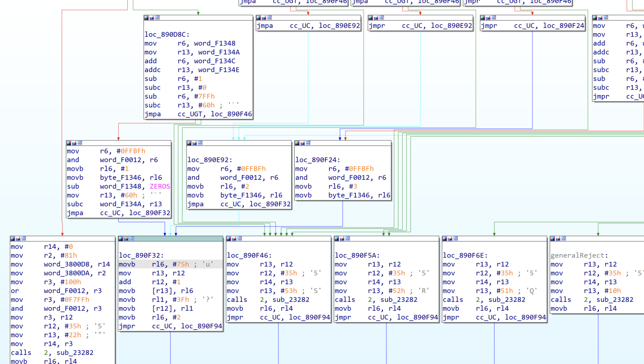This screenshot has height=364, width=644.
Task: Click the pencil icon on the loc_890F6E node
Action: tap(449, 239)
